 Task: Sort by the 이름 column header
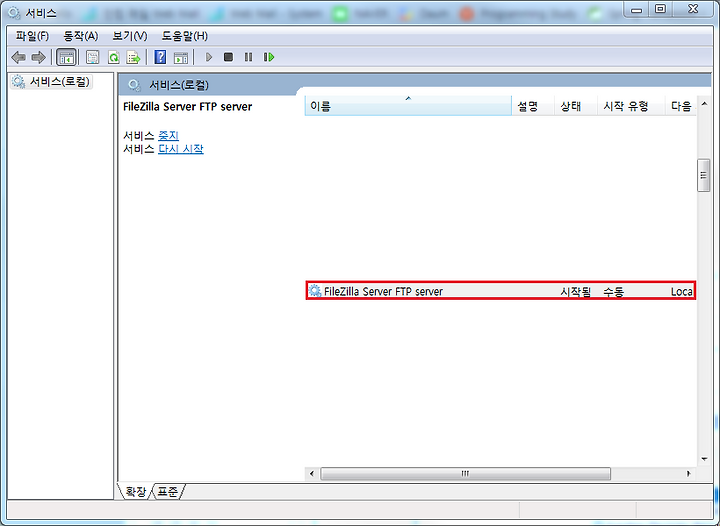coord(408,106)
